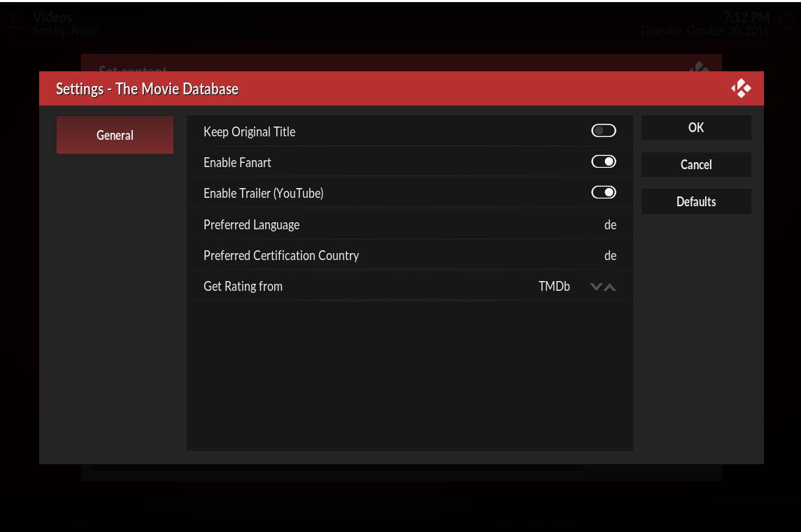The image size is (801, 532).
Task: Click the Kodi logo icon in dialog header
Action: coord(741,88)
